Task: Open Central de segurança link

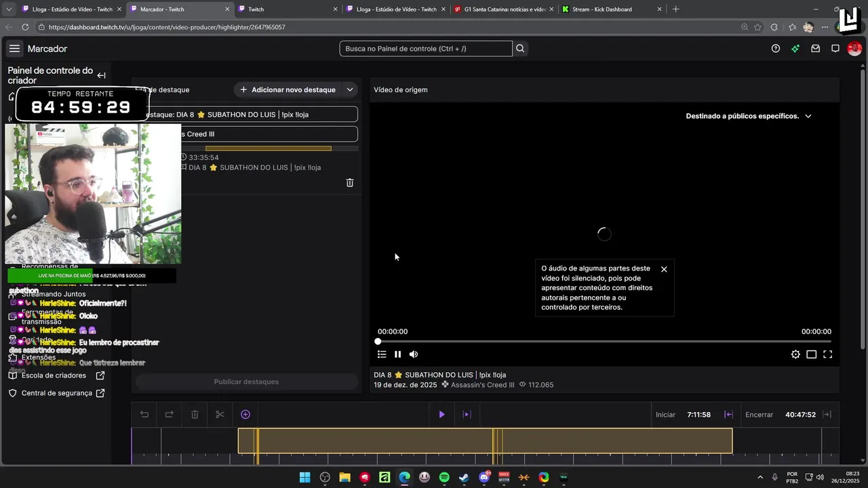Action: (56, 393)
